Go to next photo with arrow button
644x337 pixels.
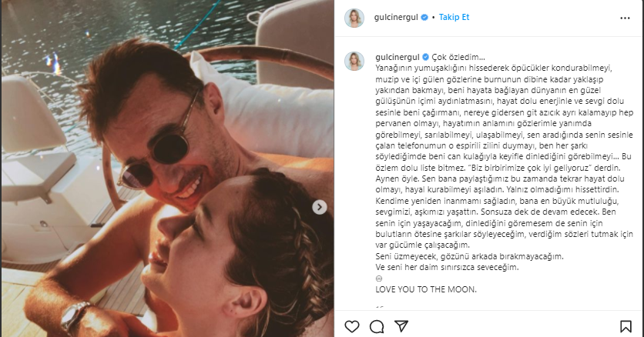(320, 207)
